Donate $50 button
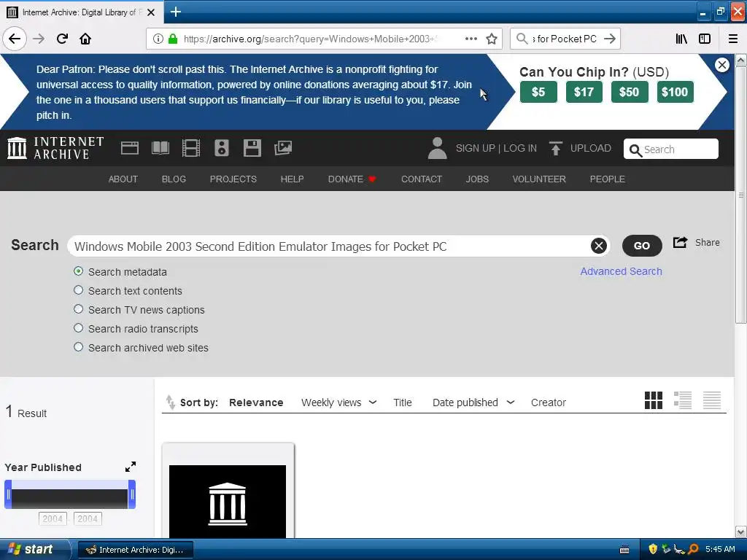The width and height of the screenshot is (747, 560). click(x=630, y=92)
